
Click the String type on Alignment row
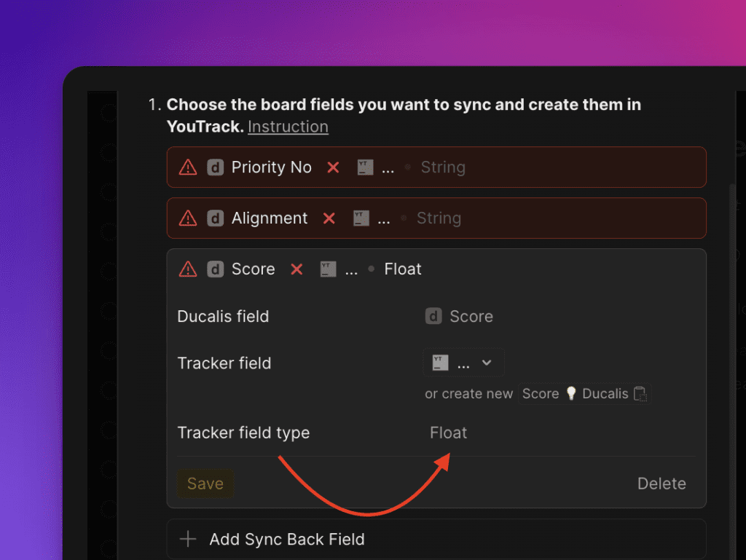click(x=439, y=218)
